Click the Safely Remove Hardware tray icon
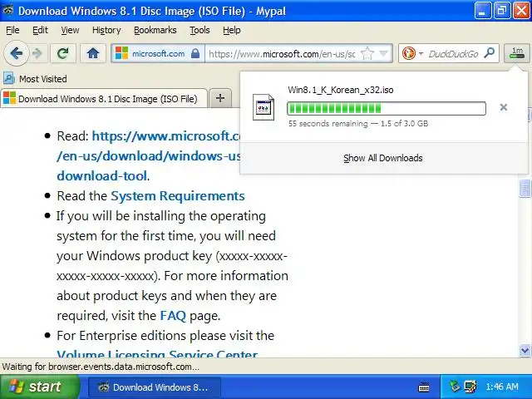532x399 pixels. pos(455,386)
